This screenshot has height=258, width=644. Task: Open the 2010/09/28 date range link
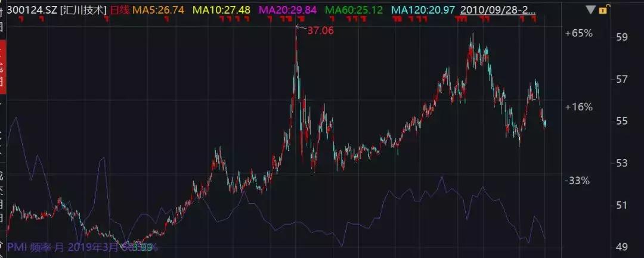click(498, 10)
